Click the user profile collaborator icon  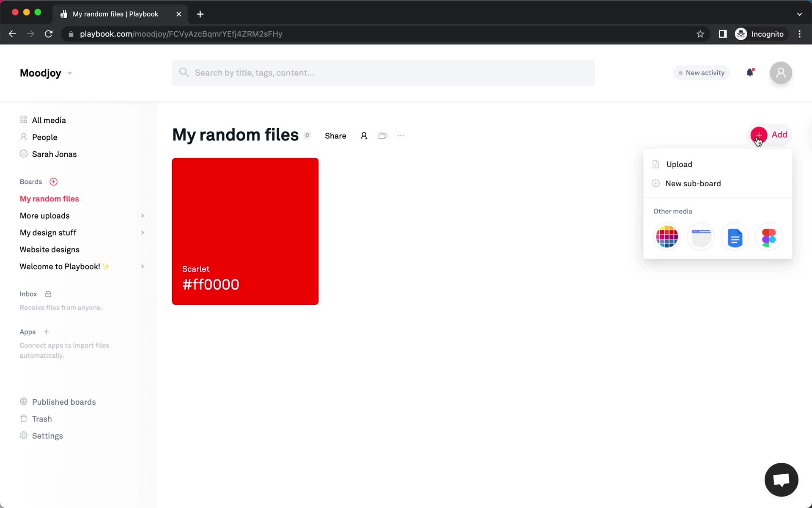364,135
